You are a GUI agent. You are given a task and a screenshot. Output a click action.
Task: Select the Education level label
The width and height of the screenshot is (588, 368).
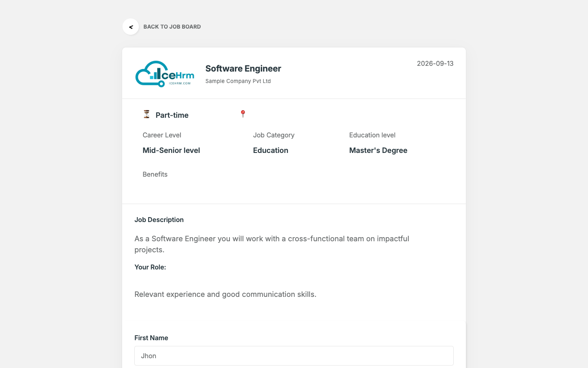click(372, 135)
